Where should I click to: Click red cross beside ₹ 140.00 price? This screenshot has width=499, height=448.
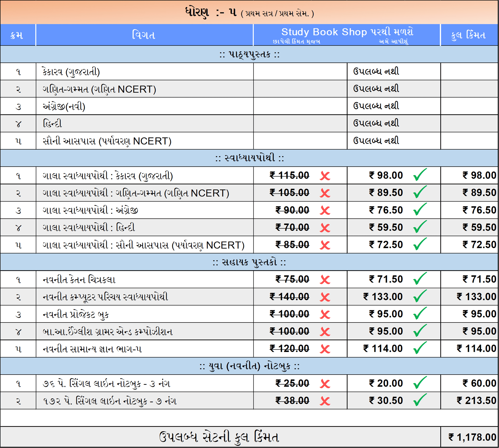coord(325,297)
